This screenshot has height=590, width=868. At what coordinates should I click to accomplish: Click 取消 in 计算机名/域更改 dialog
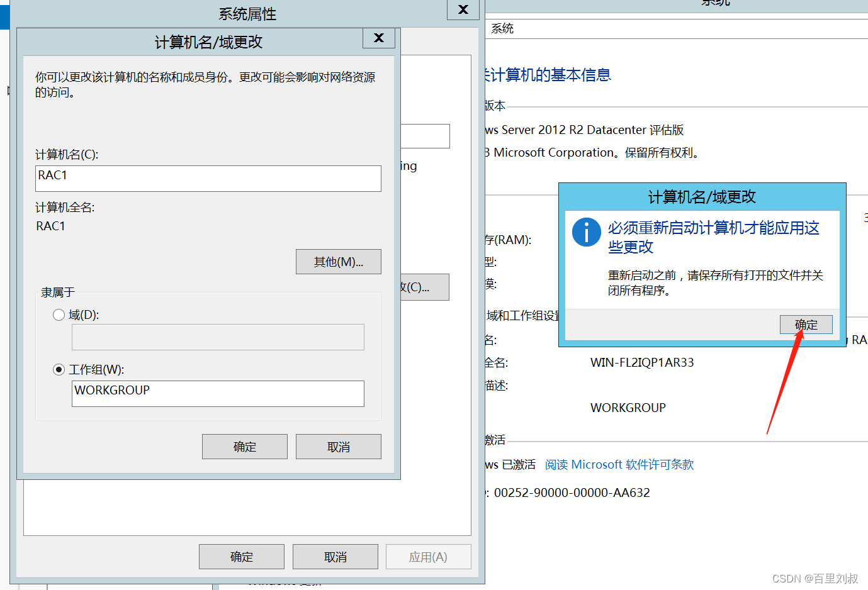(x=339, y=447)
